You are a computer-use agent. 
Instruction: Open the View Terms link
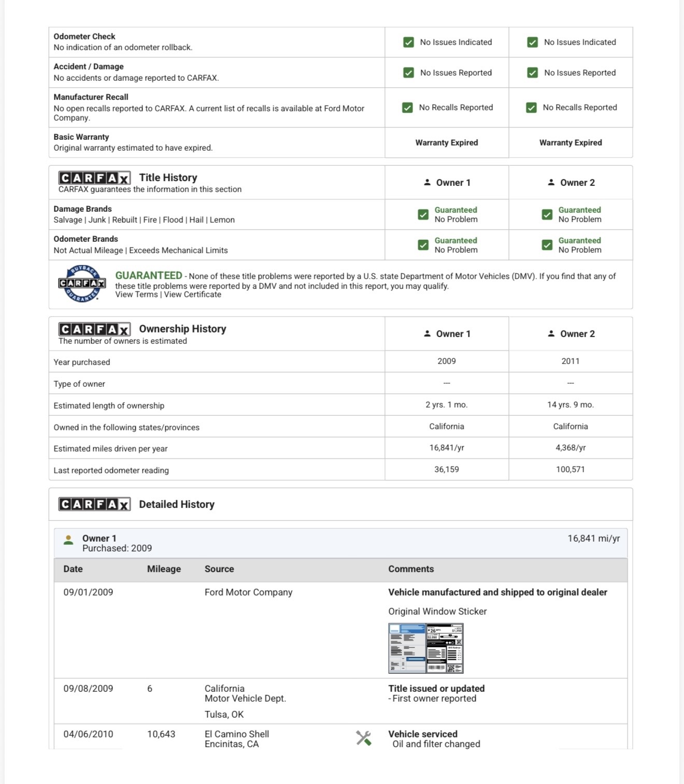click(x=136, y=295)
